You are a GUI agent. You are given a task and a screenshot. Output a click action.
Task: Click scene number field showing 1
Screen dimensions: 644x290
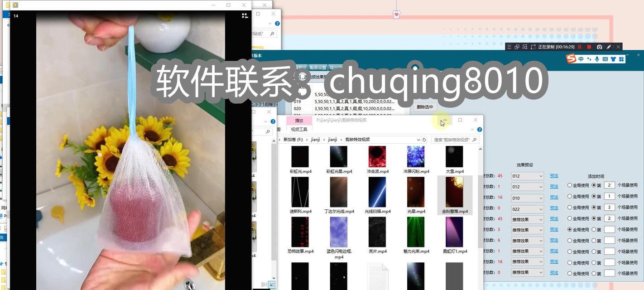tap(610, 196)
